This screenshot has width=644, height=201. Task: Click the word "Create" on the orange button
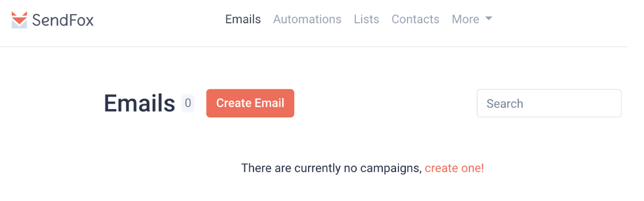[234, 103]
